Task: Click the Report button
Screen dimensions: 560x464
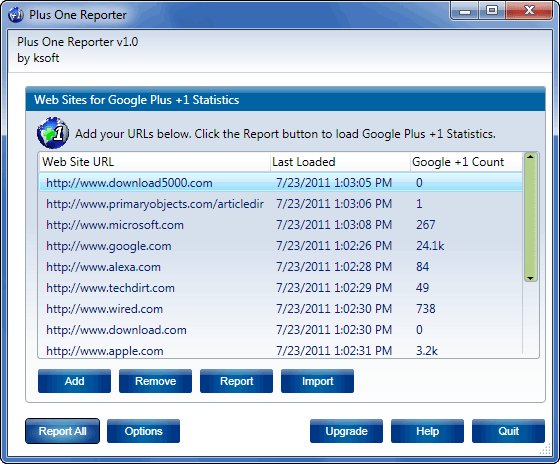Action: 236,381
